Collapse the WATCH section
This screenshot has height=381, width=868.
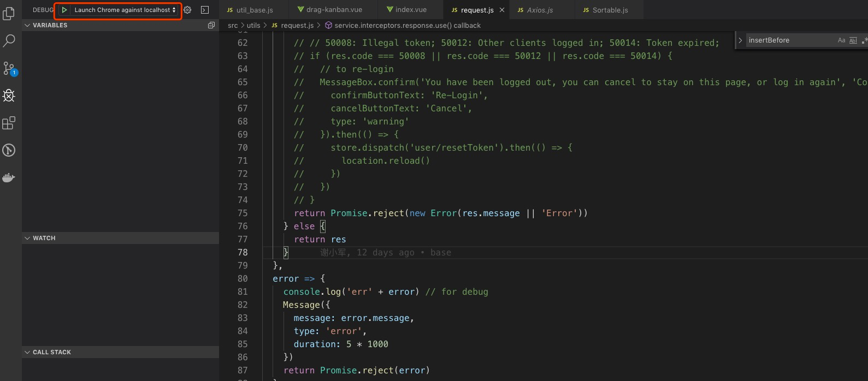(120, 238)
